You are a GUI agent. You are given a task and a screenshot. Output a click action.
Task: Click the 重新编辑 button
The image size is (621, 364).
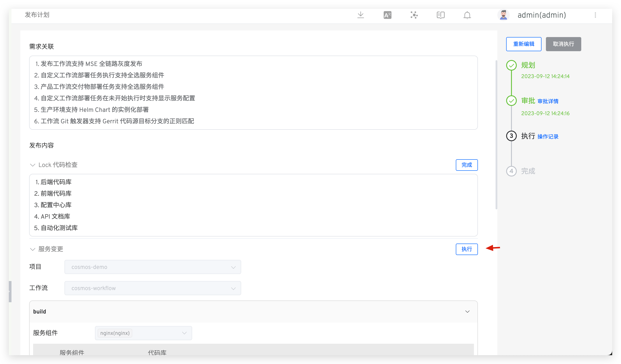point(524,44)
